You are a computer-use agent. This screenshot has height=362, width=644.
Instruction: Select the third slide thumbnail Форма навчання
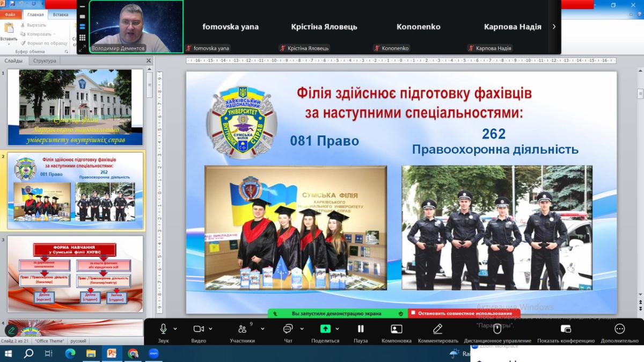pyautogui.click(x=75, y=273)
